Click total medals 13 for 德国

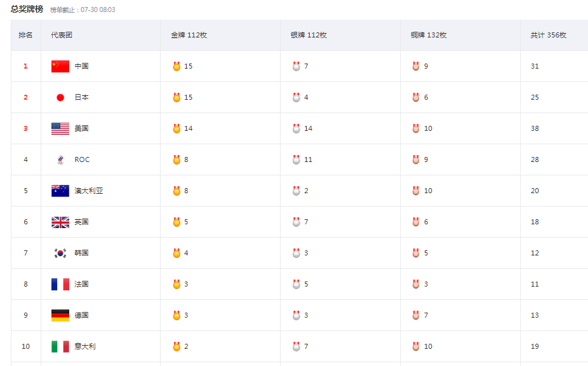coord(535,316)
